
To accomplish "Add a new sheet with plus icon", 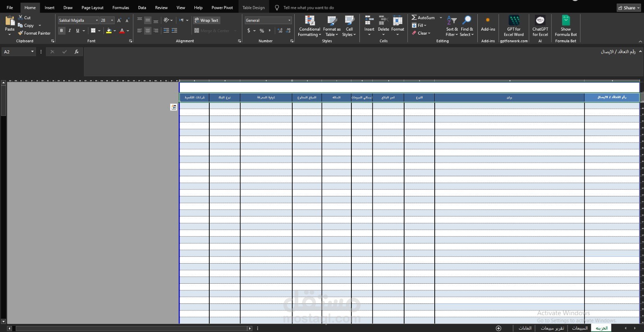I will [x=498, y=328].
